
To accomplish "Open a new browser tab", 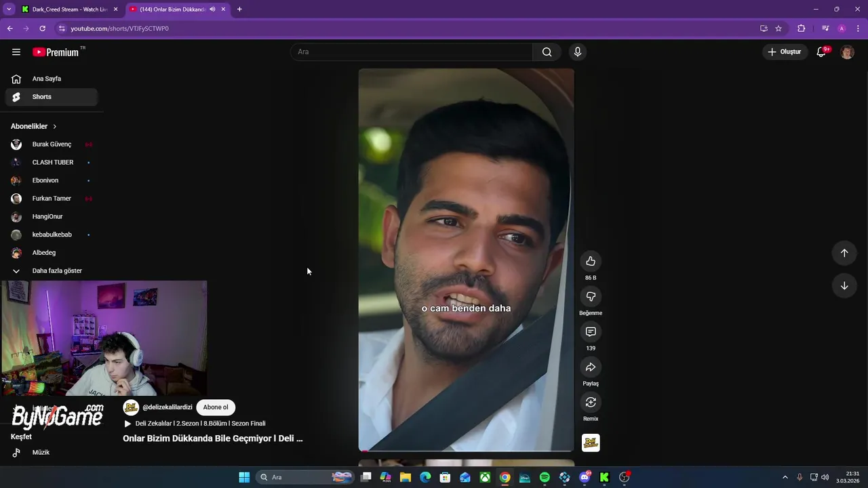I will (x=239, y=9).
